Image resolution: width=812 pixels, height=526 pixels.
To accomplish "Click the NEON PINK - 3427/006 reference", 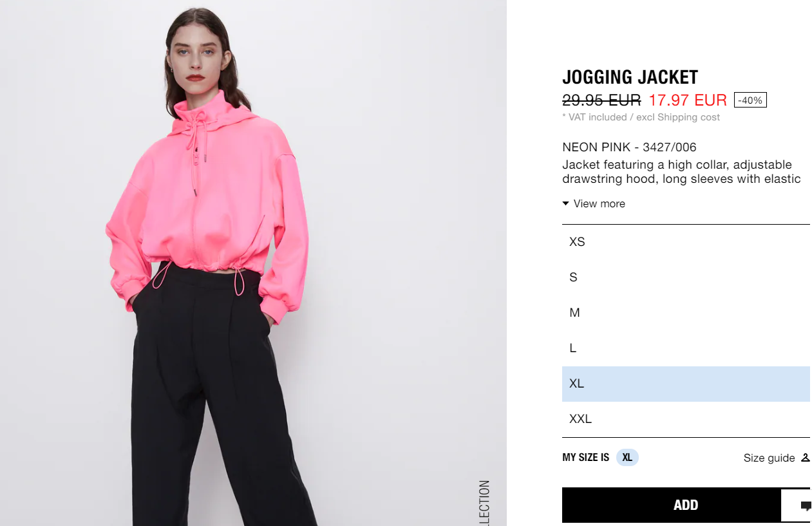I will [x=629, y=147].
